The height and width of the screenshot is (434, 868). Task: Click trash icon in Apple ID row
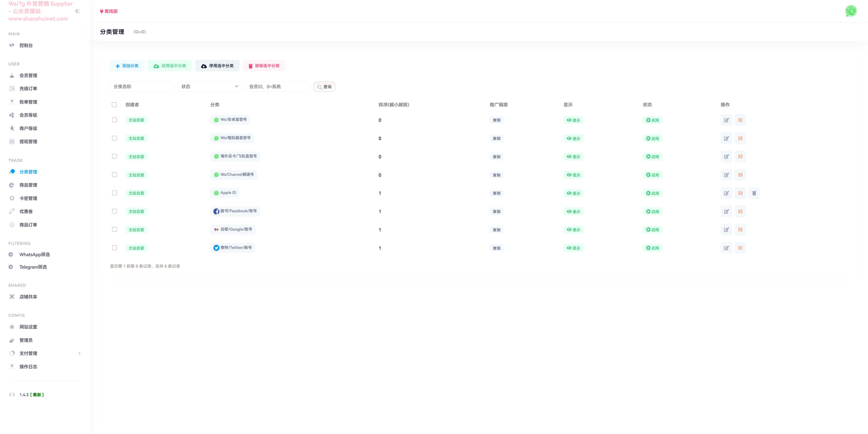tap(754, 193)
